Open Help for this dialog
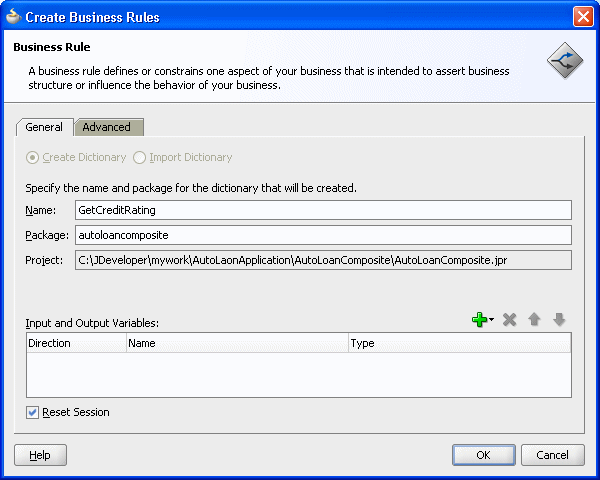This screenshot has height=480, width=600. [x=40, y=455]
